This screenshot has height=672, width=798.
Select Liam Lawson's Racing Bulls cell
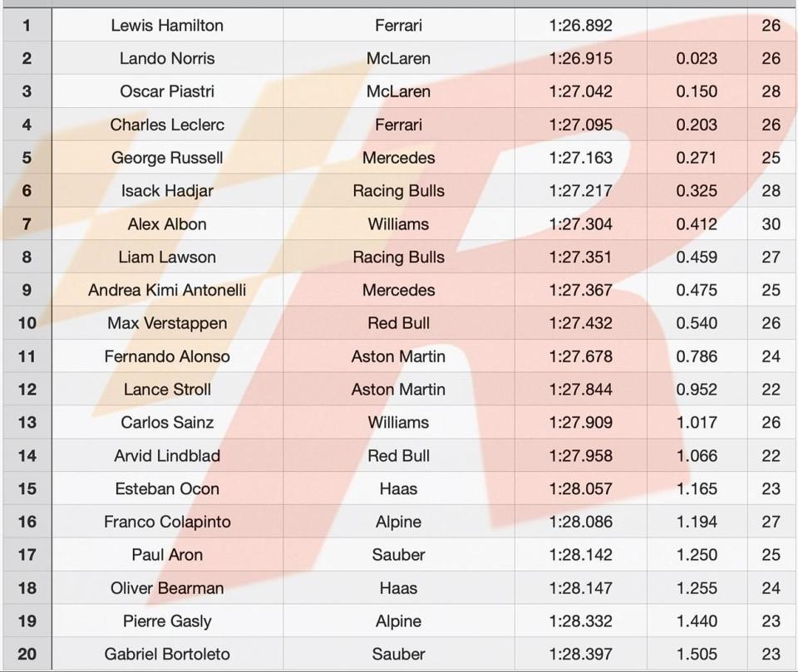point(398,257)
